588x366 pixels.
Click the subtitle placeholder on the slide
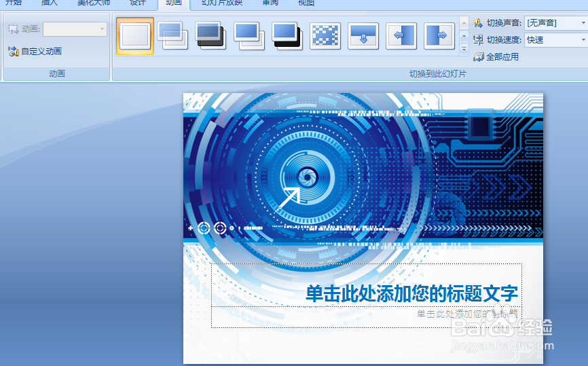coord(467,314)
